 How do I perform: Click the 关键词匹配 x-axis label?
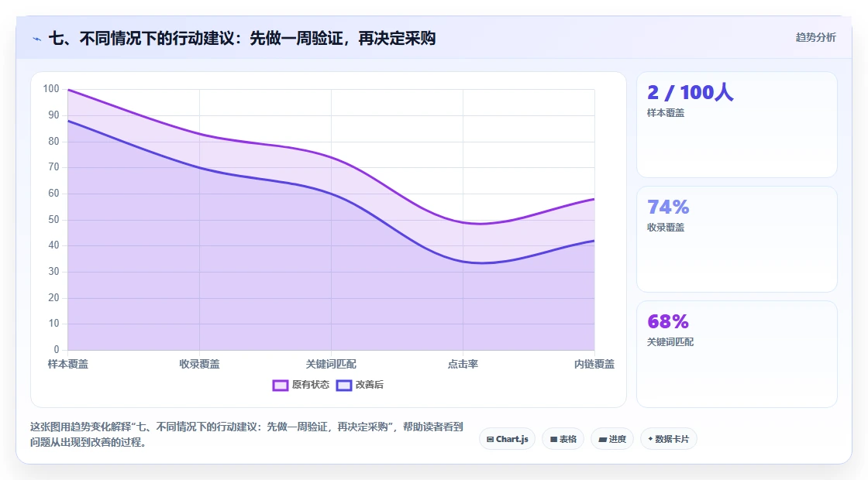pos(331,364)
